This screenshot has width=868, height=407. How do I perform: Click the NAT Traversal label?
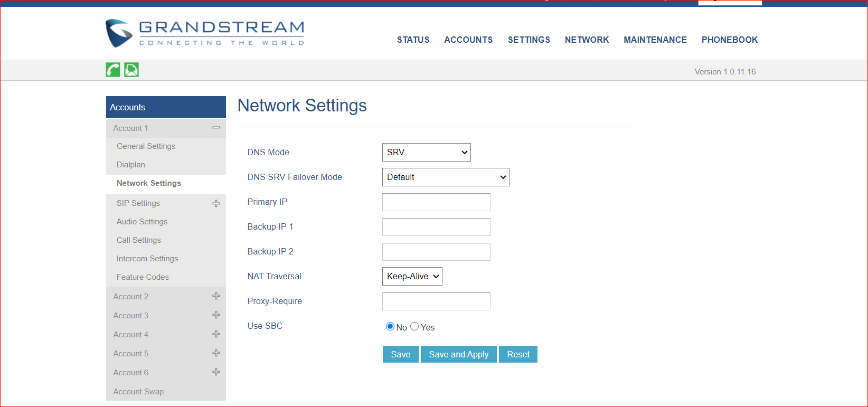point(275,276)
